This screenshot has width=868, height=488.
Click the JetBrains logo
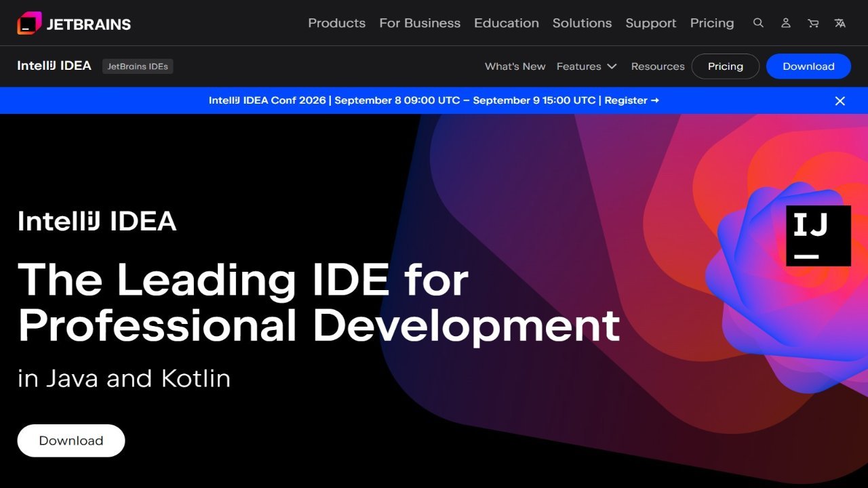(74, 24)
